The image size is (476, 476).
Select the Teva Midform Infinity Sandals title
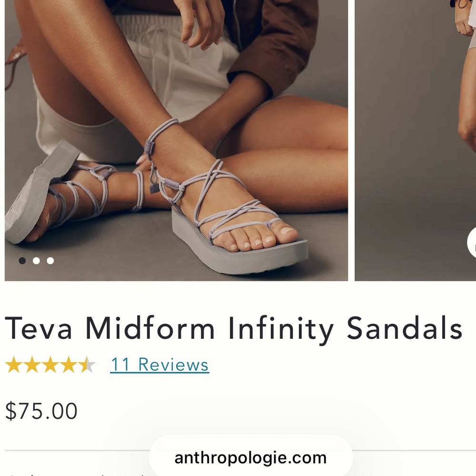point(235,327)
